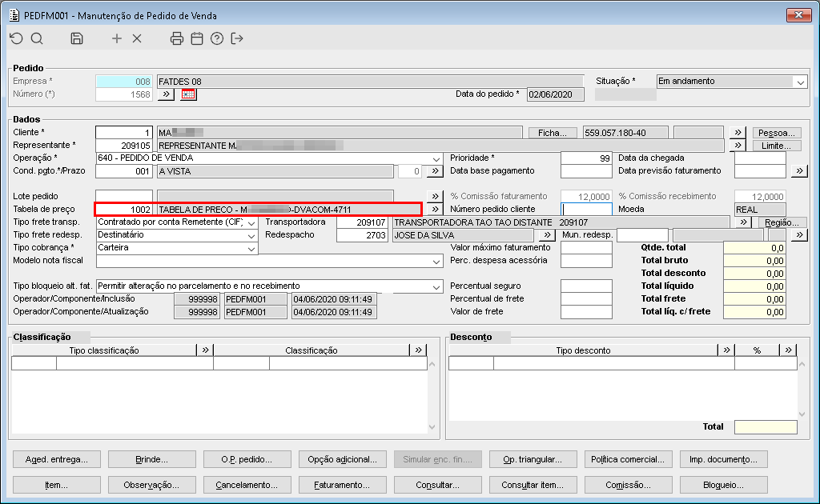
Task: Click Tipo classificação column lookup arrows
Action: click(205, 350)
